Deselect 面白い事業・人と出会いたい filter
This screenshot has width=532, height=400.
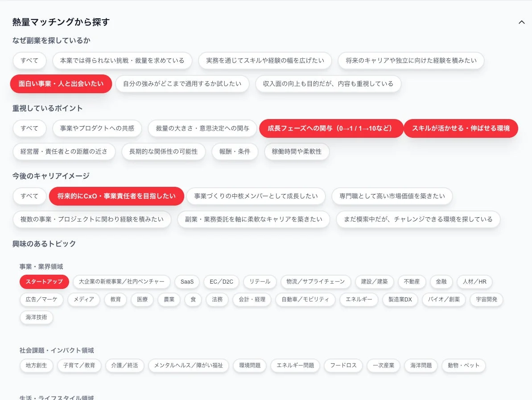pos(61,83)
